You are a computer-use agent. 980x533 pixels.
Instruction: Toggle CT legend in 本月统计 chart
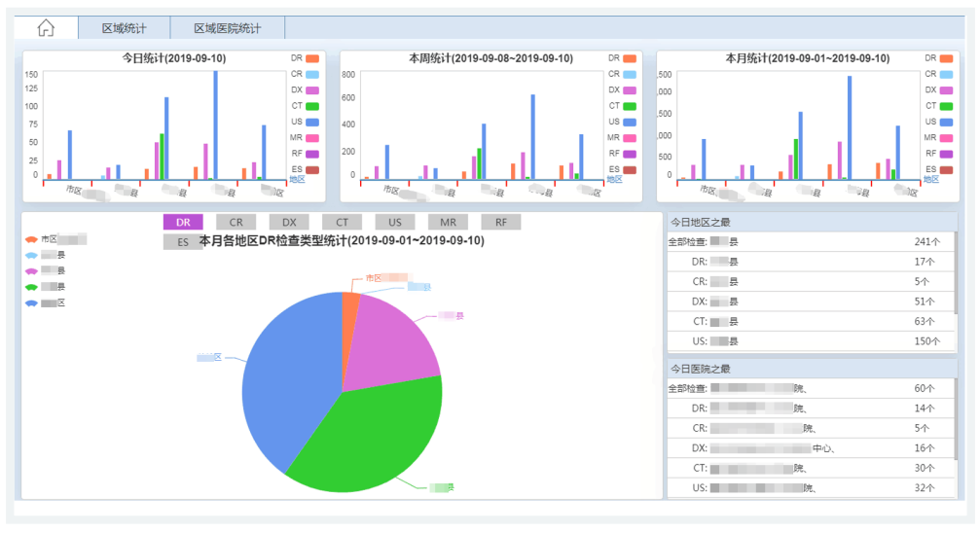[x=947, y=106]
